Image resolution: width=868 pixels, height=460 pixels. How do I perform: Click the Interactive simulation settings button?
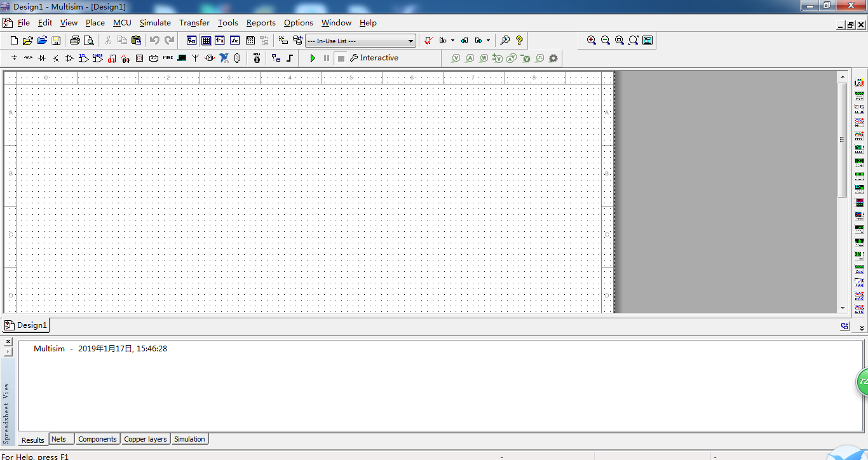374,58
